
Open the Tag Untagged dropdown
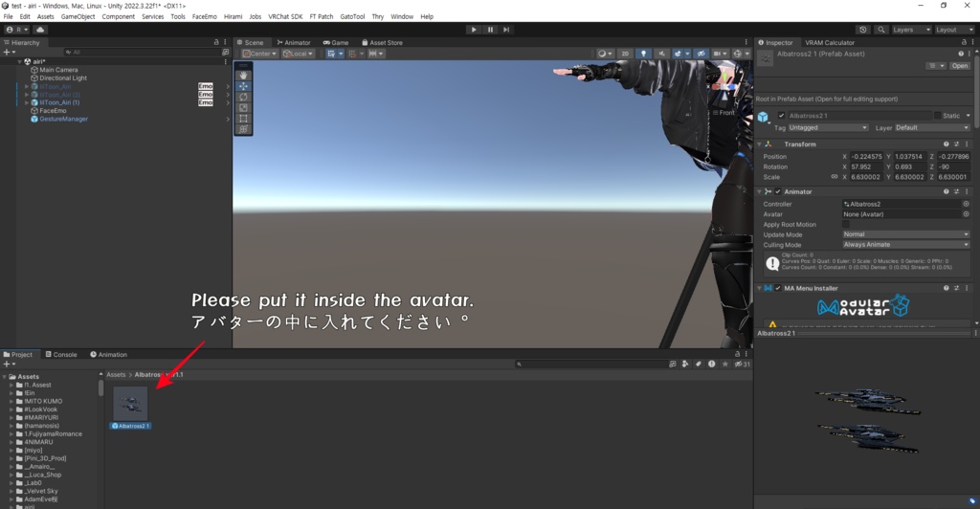tap(828, 127)
